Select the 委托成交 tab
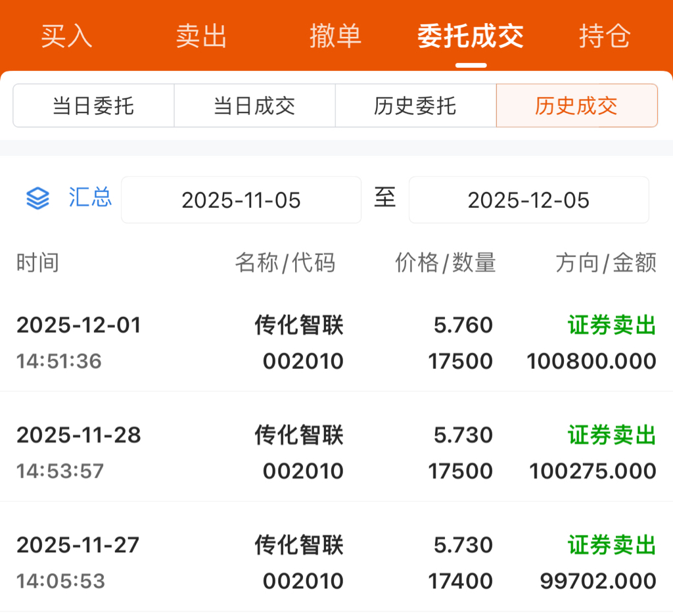 (x=471, y=36)
